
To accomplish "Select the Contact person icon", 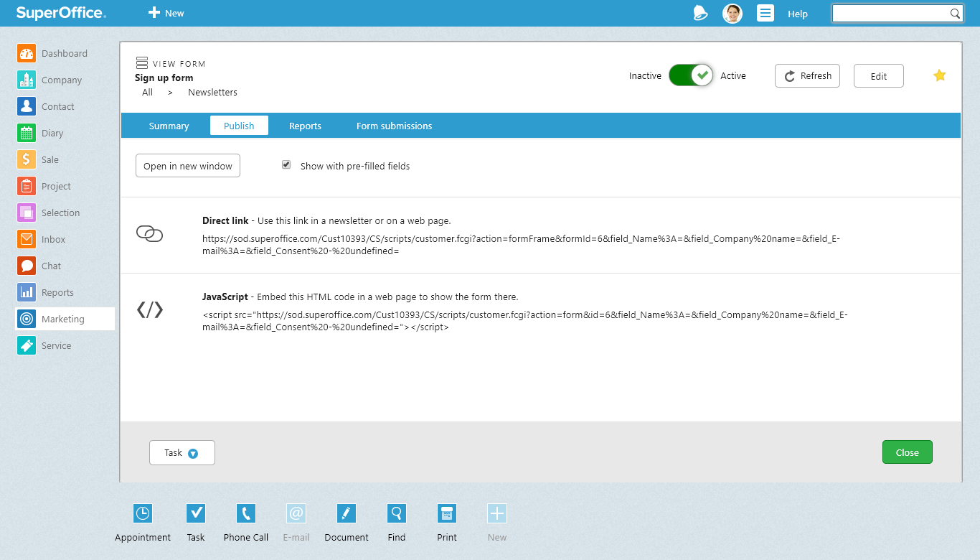I will 27,106.
